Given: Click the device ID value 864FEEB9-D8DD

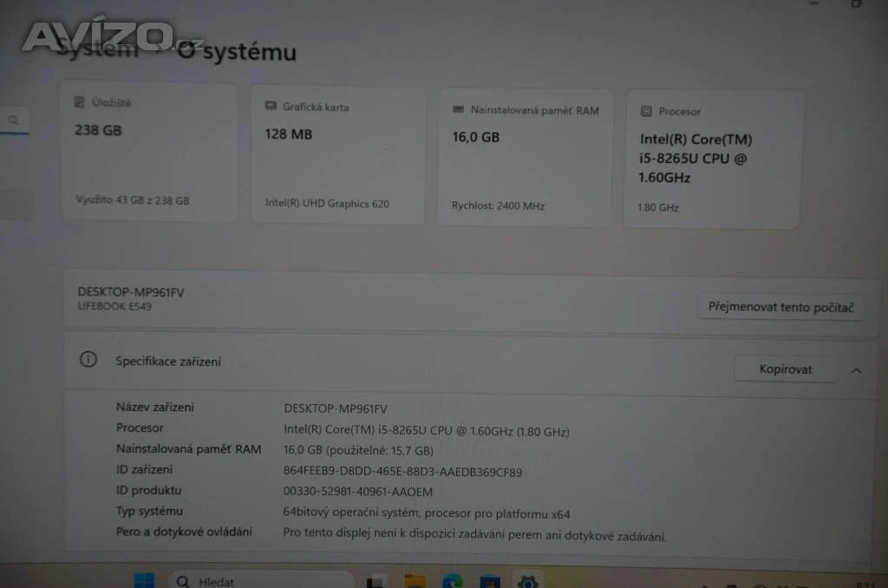Looking at the screenshot, I should tap(402, 471).
